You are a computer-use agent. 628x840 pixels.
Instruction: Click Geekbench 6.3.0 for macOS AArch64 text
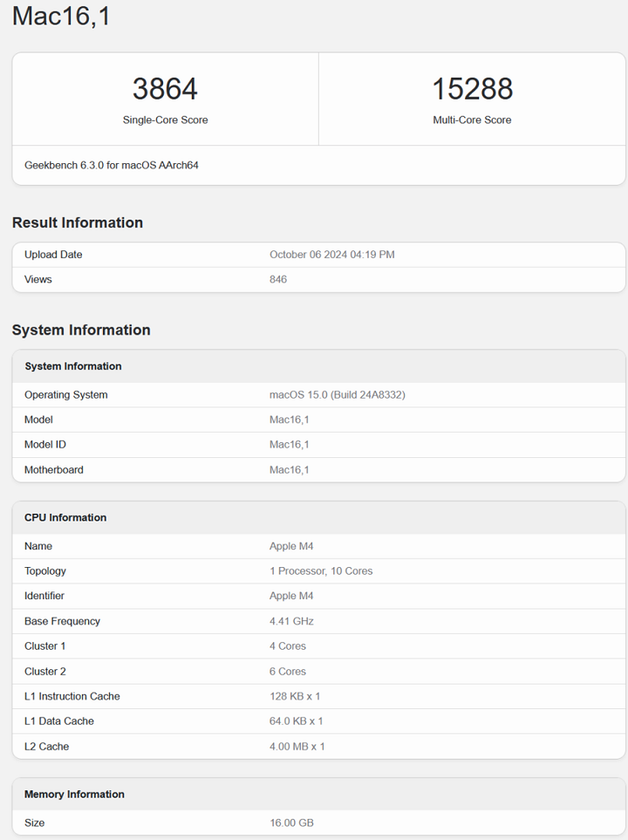[x=112, y=165]
